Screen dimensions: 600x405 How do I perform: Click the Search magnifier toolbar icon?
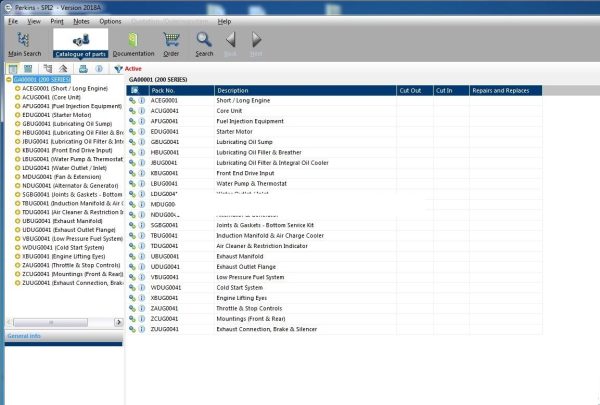pos(204,44)
